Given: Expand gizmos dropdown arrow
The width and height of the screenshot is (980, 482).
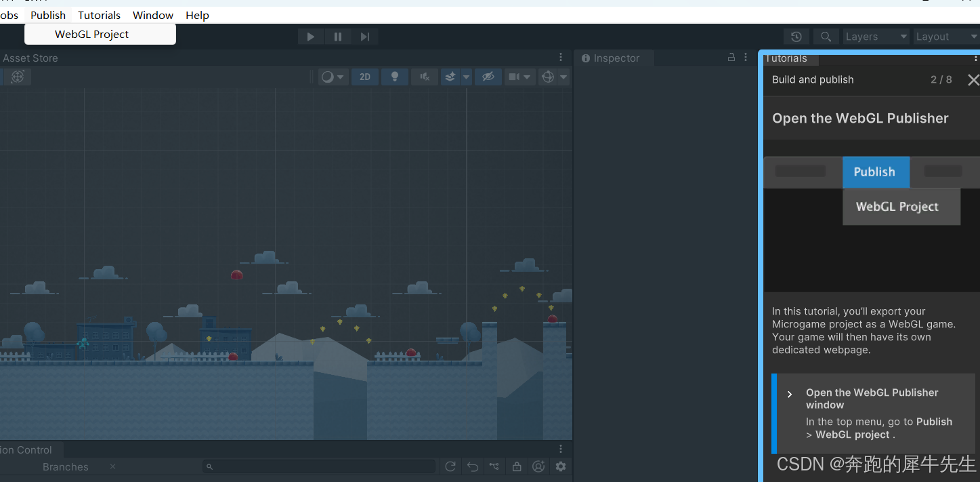Looking at the screenshot, I should point(563,77).
